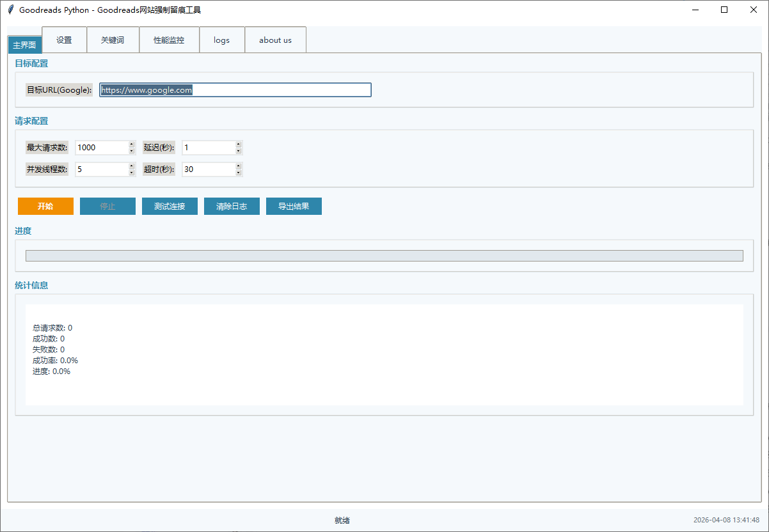Increase the 延迟(秒) spinbox value

(x=239, y=145)
